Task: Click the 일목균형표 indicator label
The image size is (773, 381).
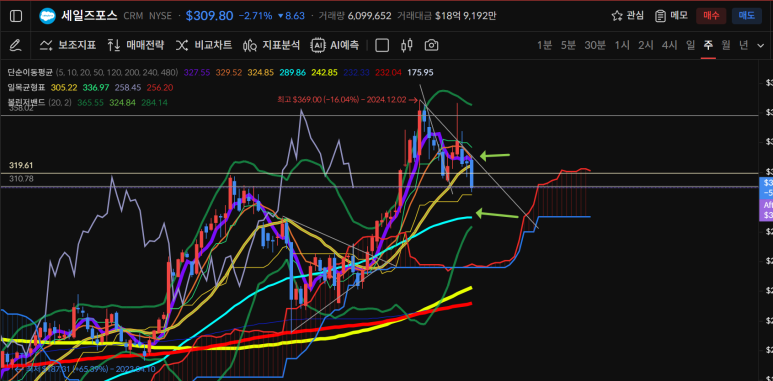Action: [x=26, y=87]
